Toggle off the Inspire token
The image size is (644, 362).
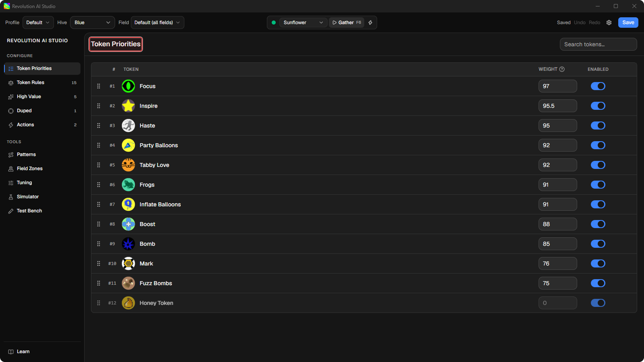pyautogui.click(x=598, y=106)
